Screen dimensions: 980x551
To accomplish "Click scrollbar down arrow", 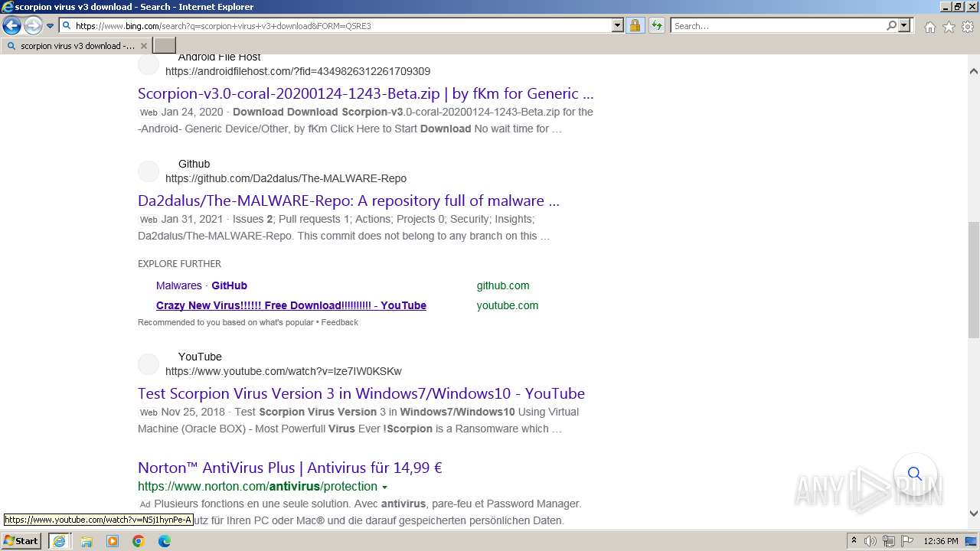I will pyautogui.click(x=973, y=514).
